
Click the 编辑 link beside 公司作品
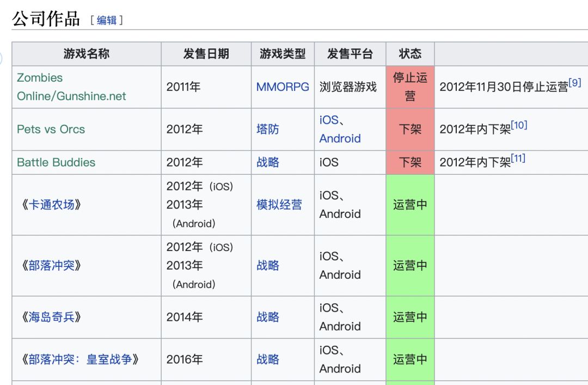(107, 20)
